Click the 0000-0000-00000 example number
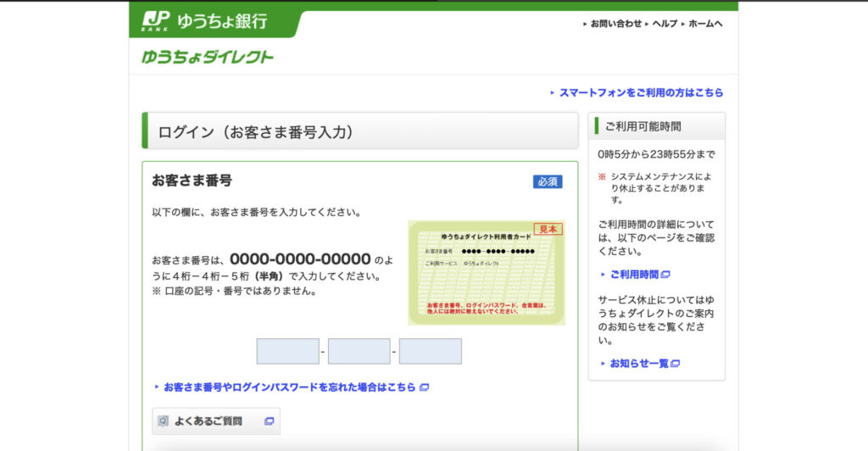868x451 pixels. tap(300, 259)
